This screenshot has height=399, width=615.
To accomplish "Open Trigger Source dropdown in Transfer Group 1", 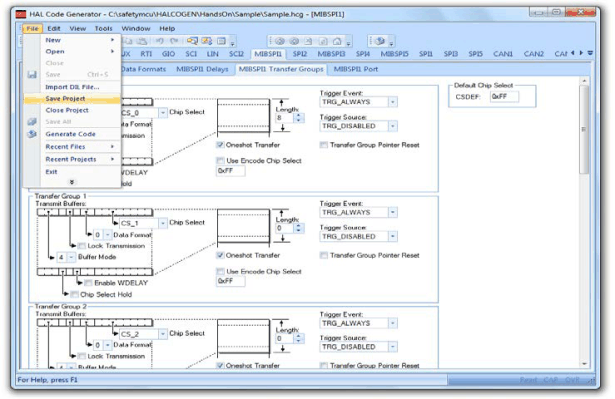I will pos(393,237).
